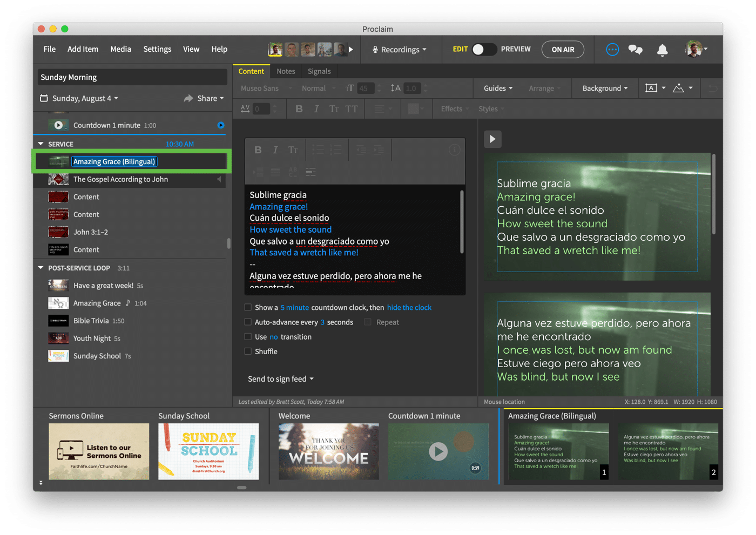Click the lyrics editor vertical scrollbar

click(x=462, y=221)
